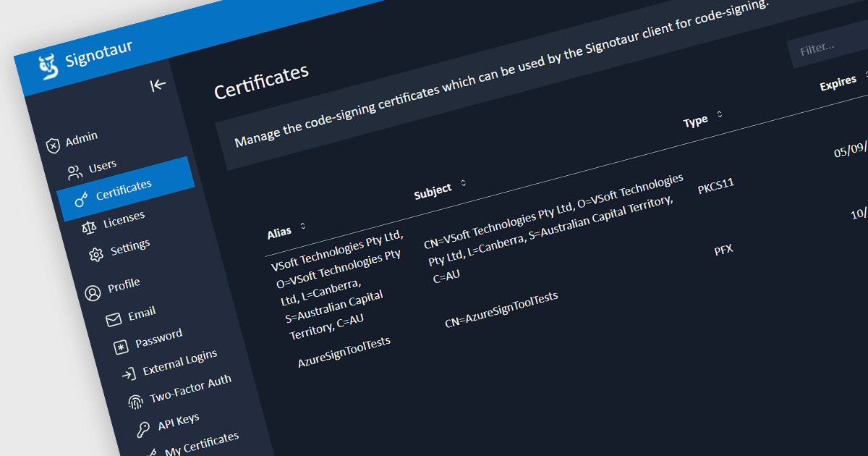Collapse the sidebar with the arrow icon
Viewport: 868px width, 456px height.
(x=158, y=85)
